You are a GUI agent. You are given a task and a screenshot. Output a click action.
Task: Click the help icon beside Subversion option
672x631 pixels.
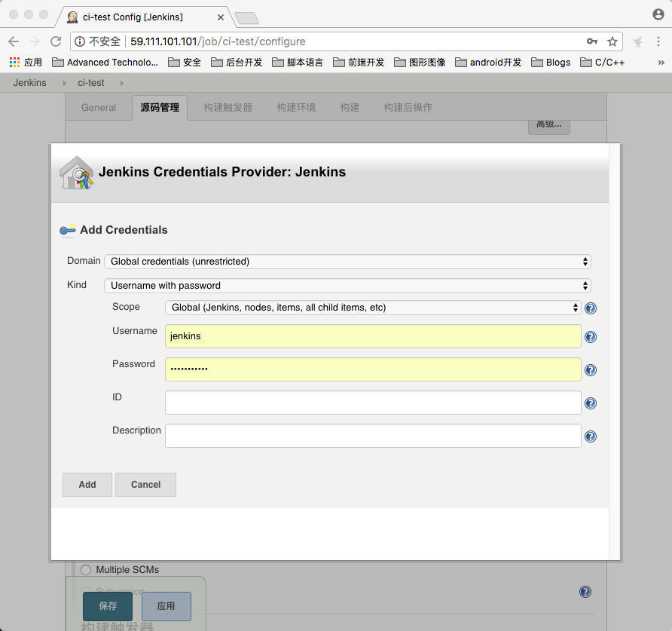pyautogui.click(x=585, y=592)
